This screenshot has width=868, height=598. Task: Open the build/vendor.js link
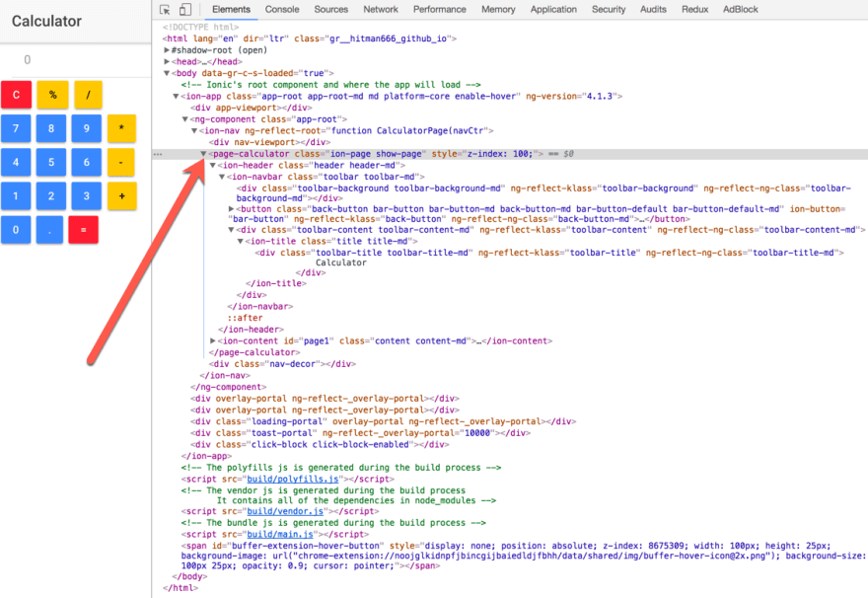point(285,511)
